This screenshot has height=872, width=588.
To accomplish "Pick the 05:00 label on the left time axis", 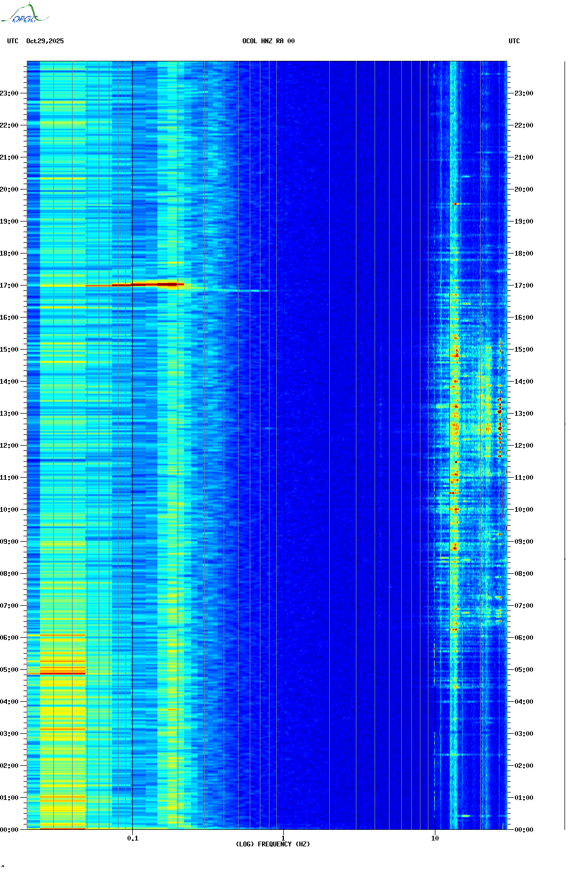I will pos(9,670).
